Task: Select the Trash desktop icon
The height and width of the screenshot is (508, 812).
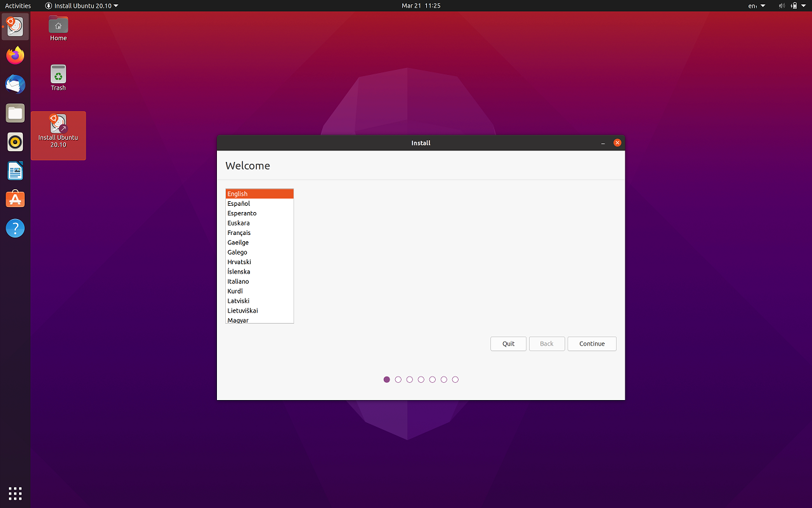Action: point(58,78)
